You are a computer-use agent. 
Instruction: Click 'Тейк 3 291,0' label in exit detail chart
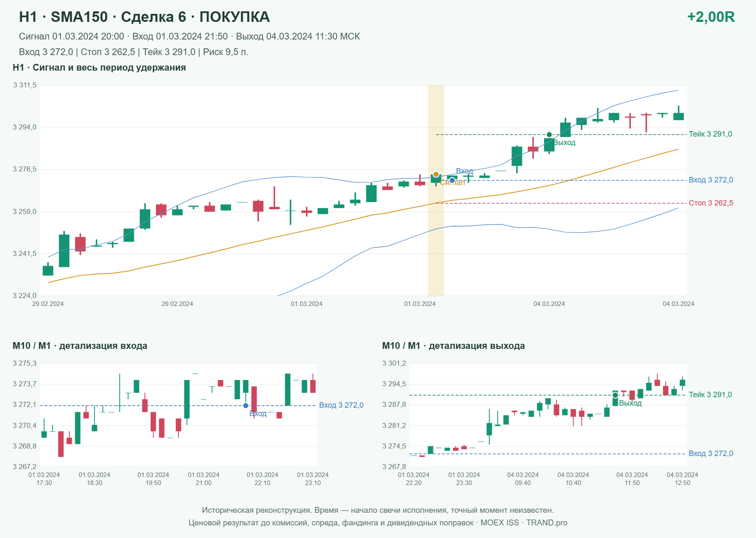710,395
